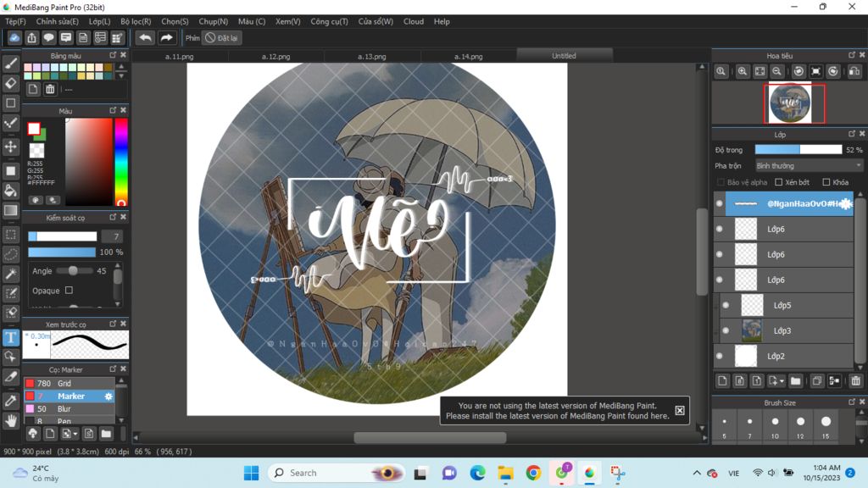Select the Brush tool
868x488 pixels.
[10, 64]
